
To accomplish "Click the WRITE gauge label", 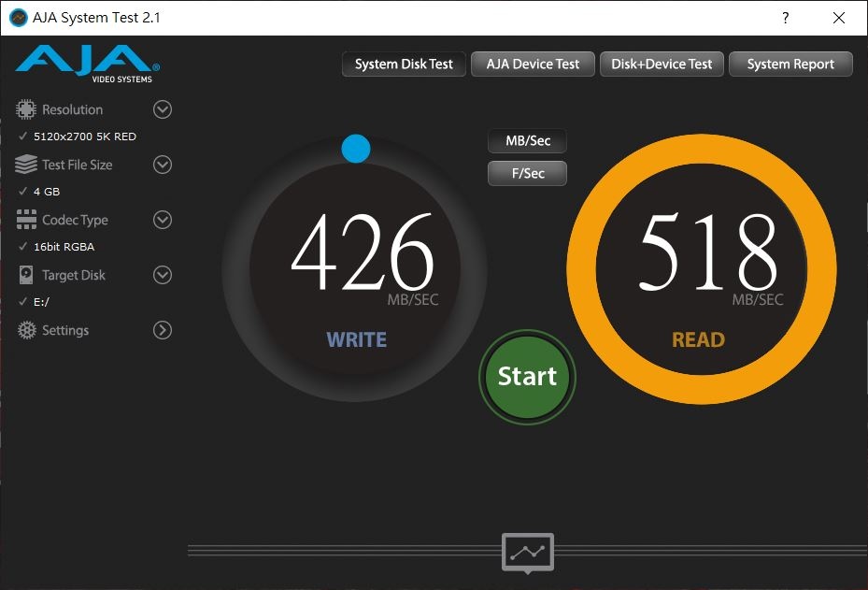I will tap(357, 339).
